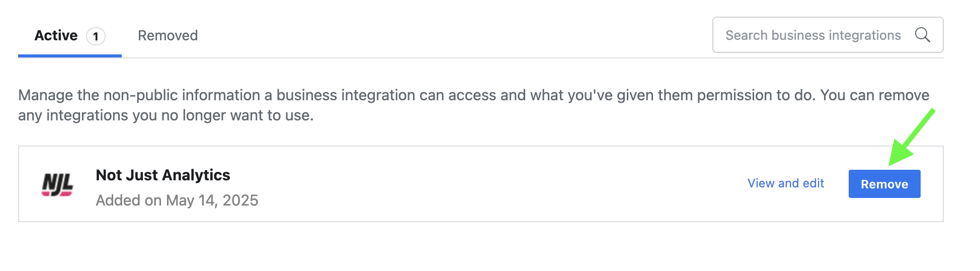
Task: Focus the Search business integrations field
Action: tap(828, 35)
